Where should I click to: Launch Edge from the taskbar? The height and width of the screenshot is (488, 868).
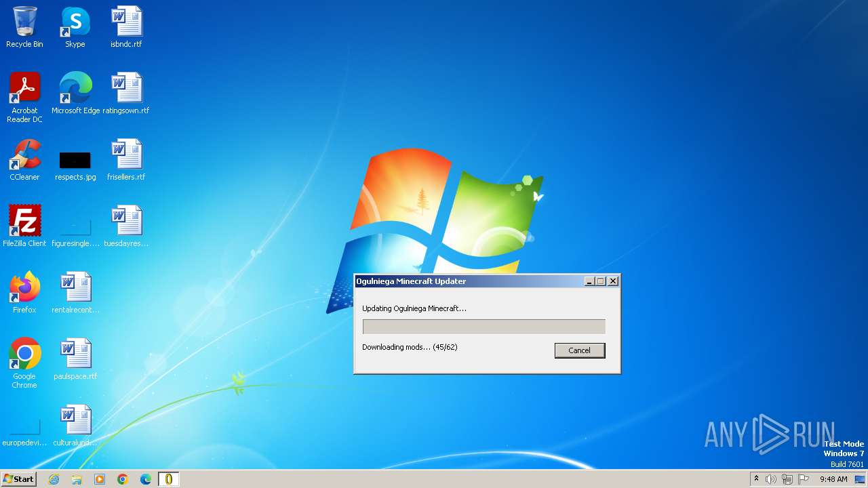point(146,479)
